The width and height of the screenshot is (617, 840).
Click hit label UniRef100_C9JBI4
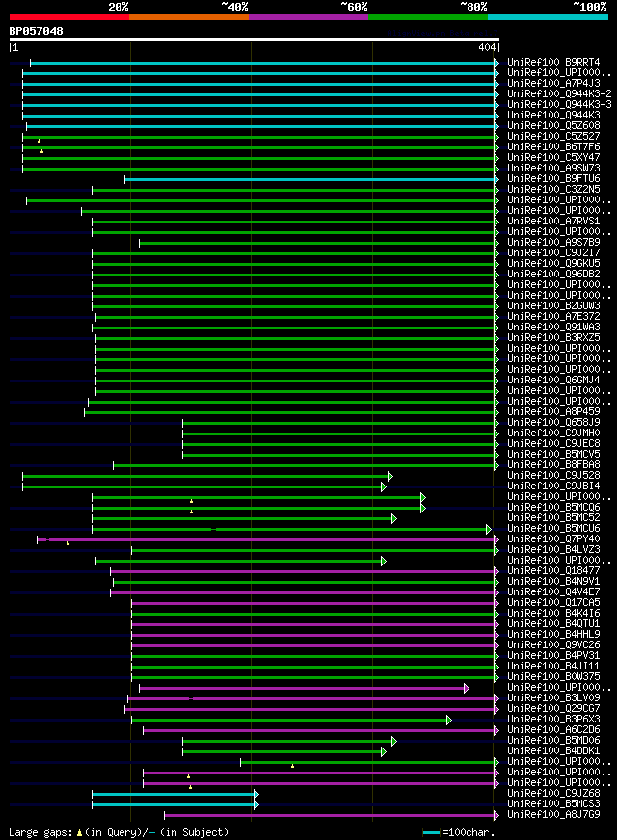(x=553, y=486)
